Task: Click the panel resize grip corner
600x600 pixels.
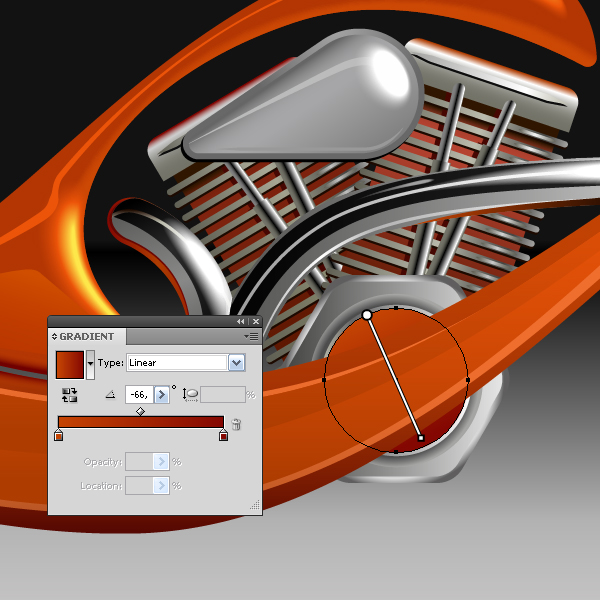Action: coord(255,505)
